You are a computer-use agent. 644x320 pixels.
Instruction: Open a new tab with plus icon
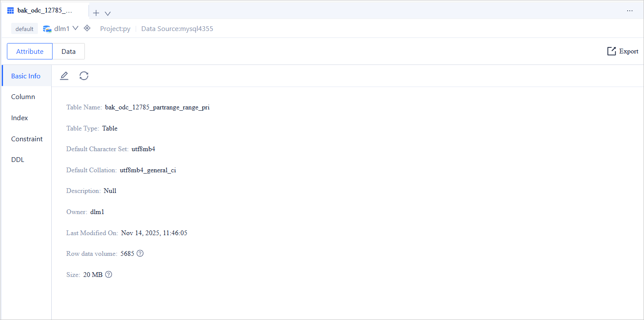[x=96, y=13]
